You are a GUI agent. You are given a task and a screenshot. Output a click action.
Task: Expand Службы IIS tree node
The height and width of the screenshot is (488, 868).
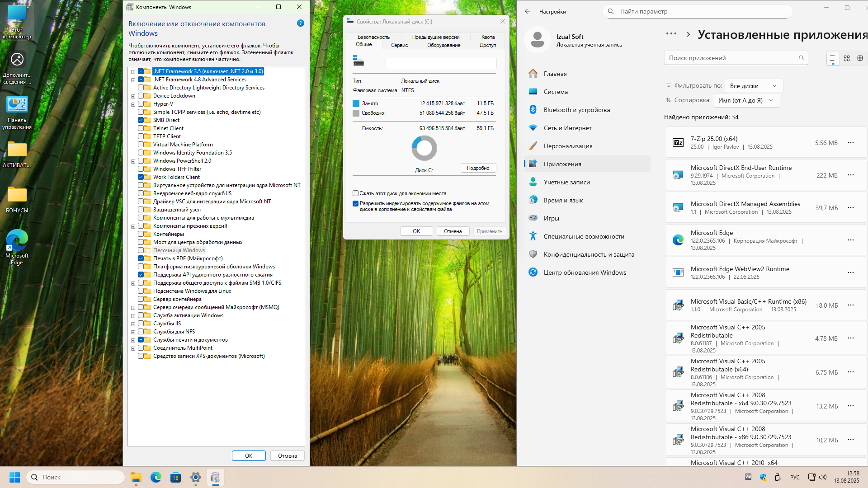coord(133,324)
